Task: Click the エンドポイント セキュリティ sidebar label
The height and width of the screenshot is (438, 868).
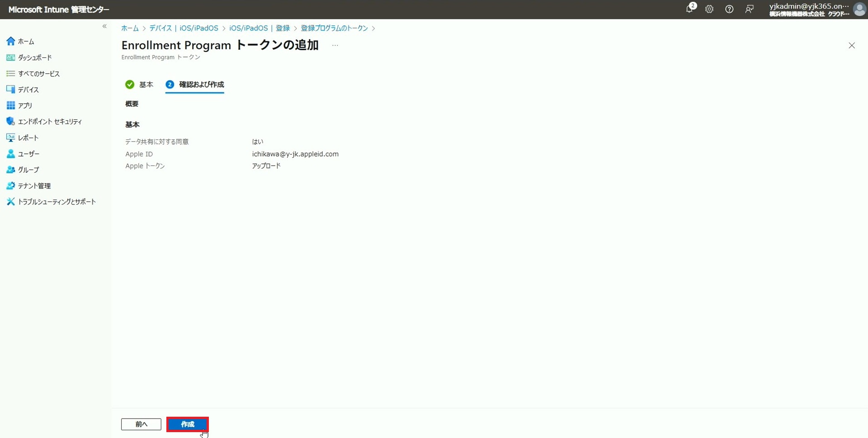Action: point(50,122)
